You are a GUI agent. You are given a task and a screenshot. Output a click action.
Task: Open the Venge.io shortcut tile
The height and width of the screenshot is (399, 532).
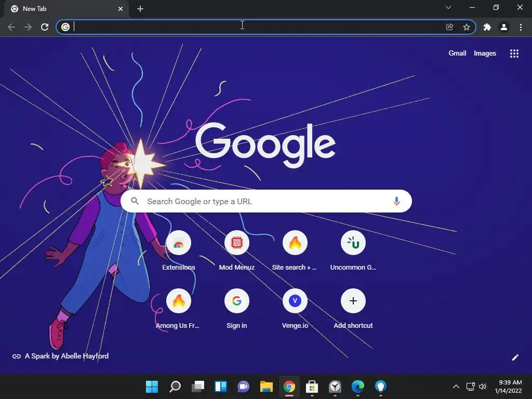(295, 309)
